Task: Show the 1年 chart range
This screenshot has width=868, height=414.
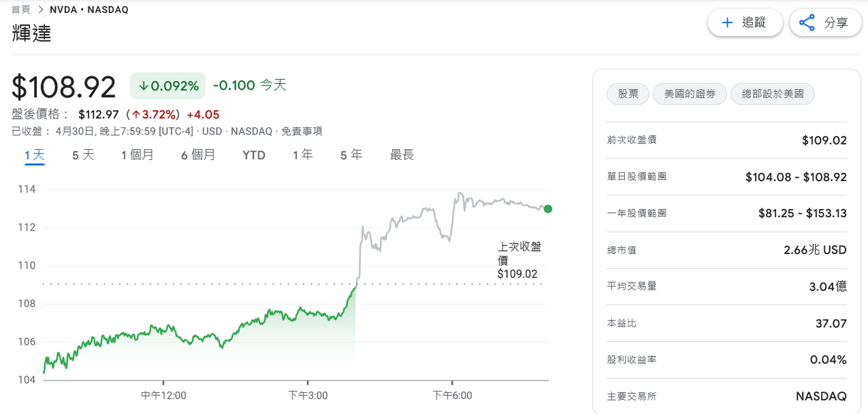Action: coord(303,155)
